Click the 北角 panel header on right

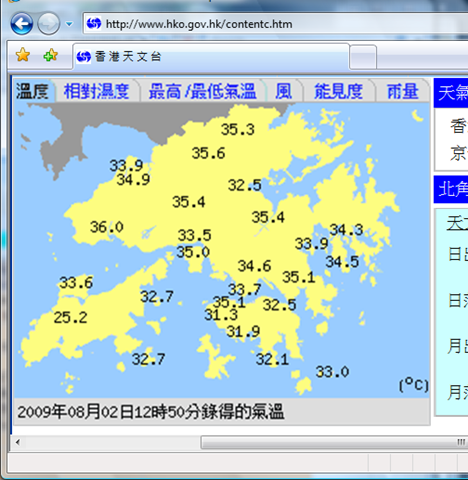tap(451, 189)
